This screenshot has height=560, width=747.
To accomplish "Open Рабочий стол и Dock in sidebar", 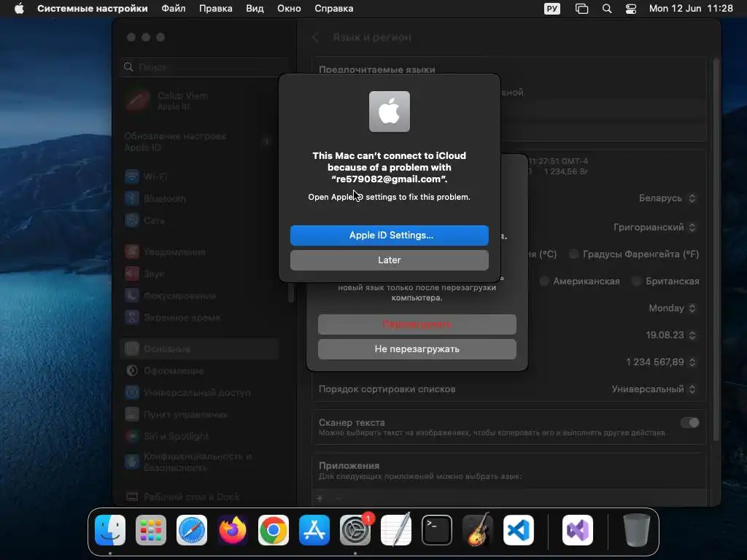I will [x=200, y=497].
